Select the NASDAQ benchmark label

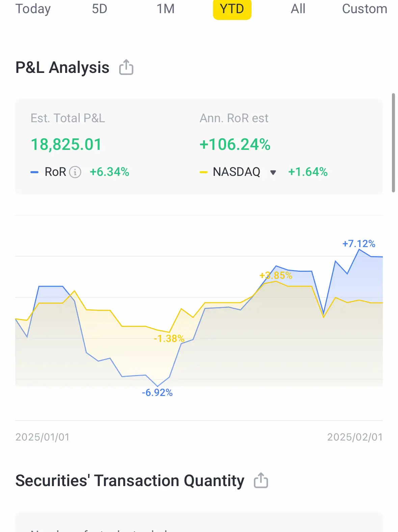pyautogui.click(x=237, y=172)
